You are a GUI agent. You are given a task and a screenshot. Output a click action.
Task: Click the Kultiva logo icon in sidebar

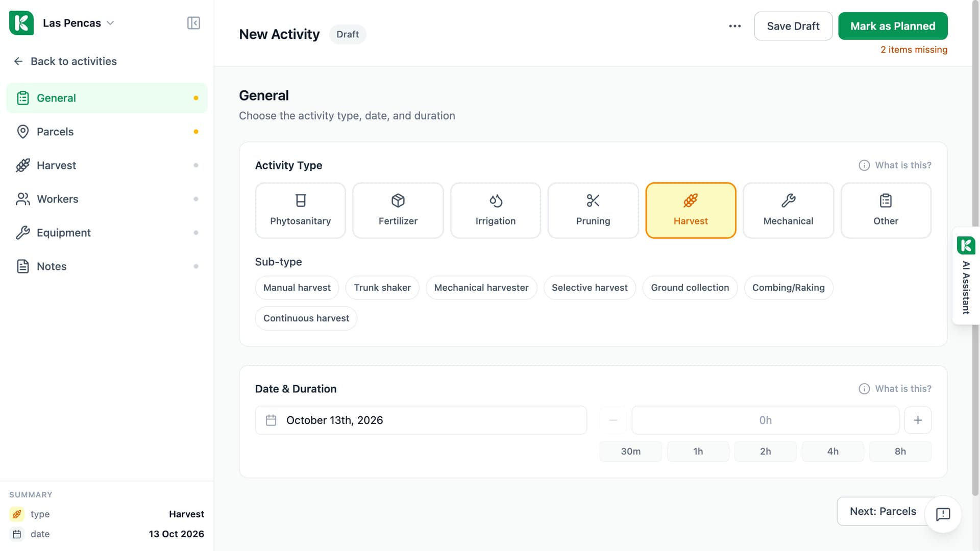(21, 23)
